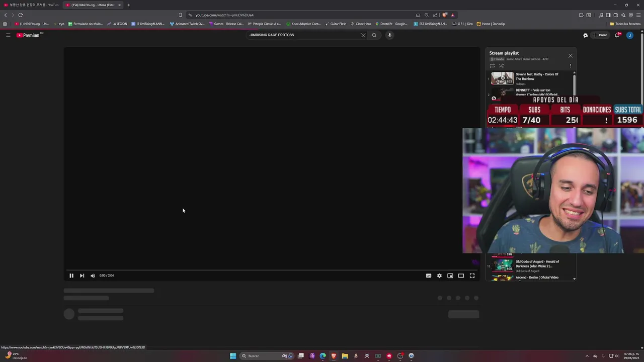Click the browser address bar URL

(224, 15)
